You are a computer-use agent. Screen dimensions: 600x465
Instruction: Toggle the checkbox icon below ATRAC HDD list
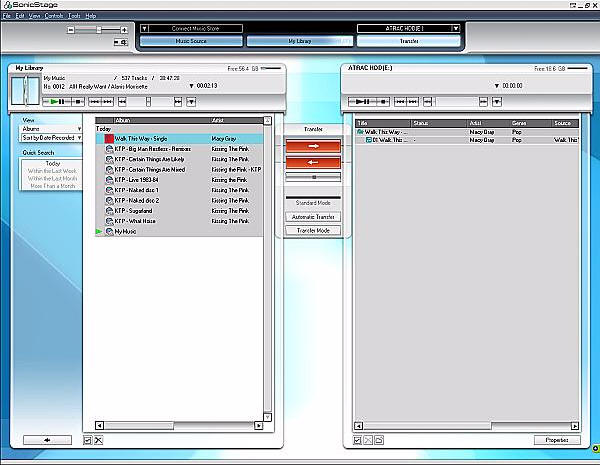point(356,440)
